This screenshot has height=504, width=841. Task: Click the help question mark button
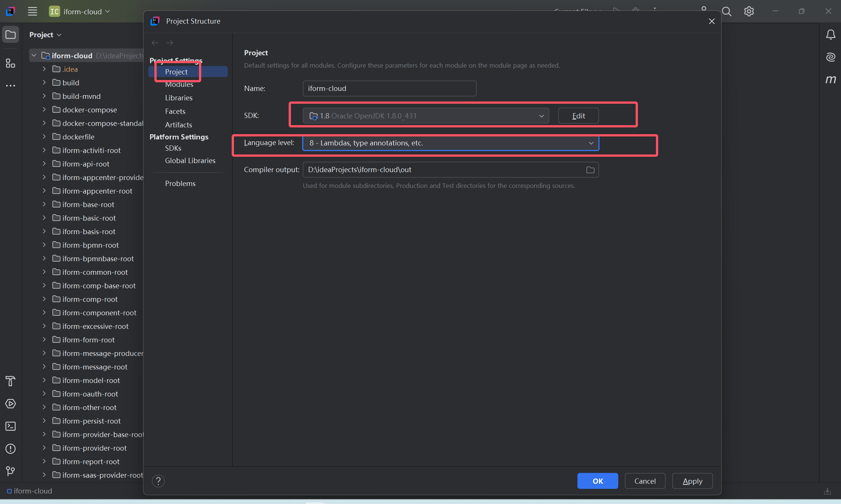(x=158, y=481)
